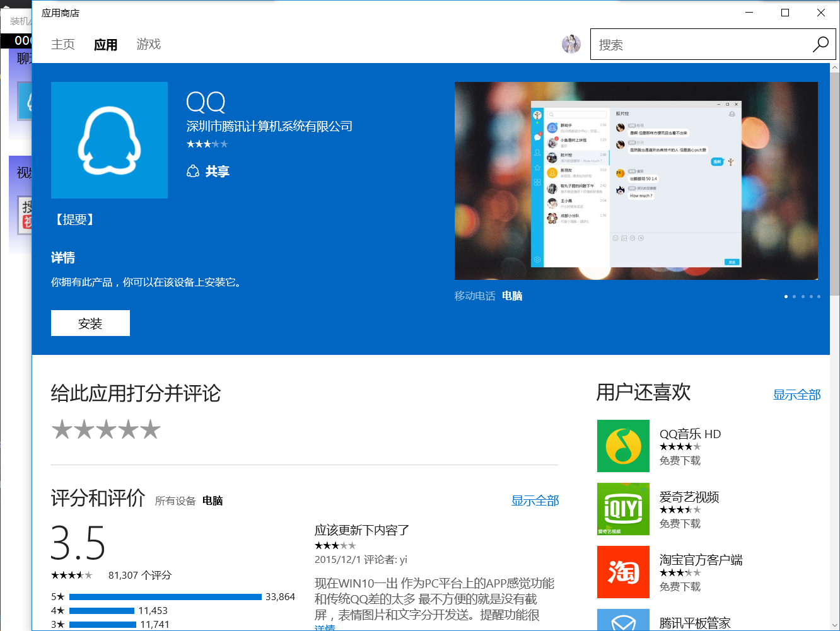Open the QQ音乐 HD app icon
840x631 pixels.
[623, 446]
